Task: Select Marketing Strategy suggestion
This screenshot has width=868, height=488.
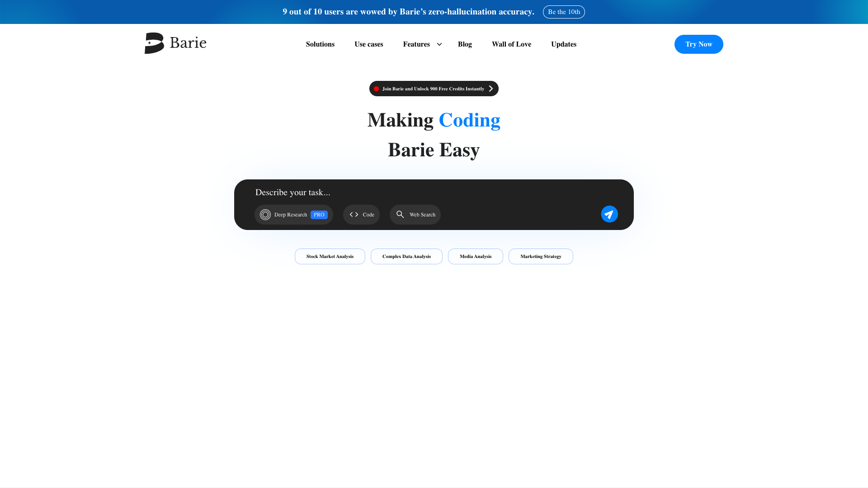Action: (541, 256)
